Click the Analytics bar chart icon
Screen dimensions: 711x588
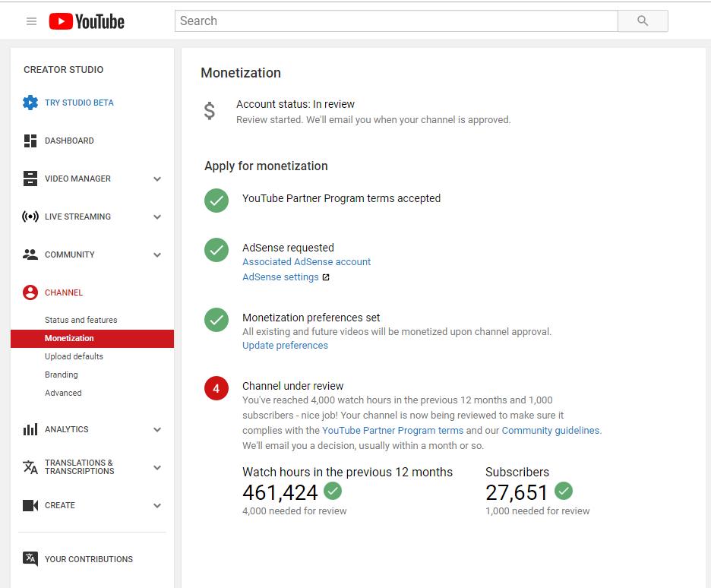pos(30,429)
